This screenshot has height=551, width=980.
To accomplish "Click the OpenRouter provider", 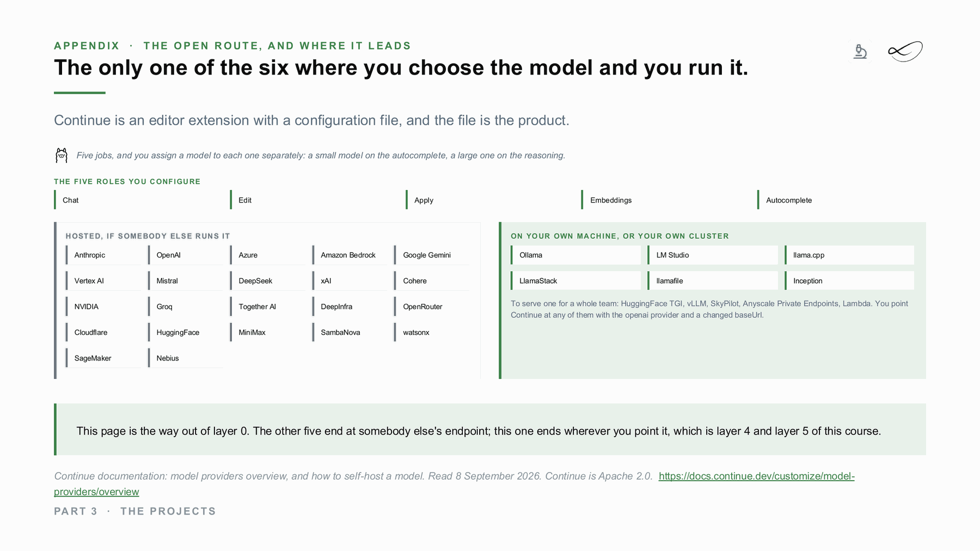I will 432,307.
